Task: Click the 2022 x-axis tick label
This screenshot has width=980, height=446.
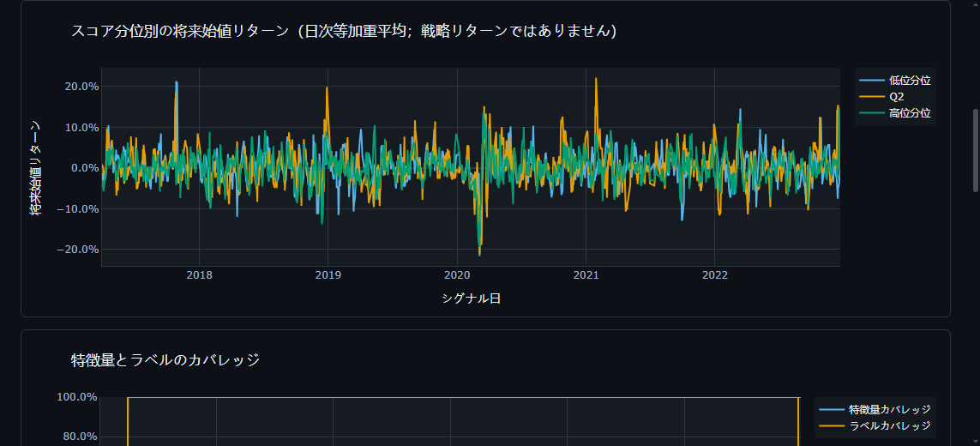Action: click(714, 275)
